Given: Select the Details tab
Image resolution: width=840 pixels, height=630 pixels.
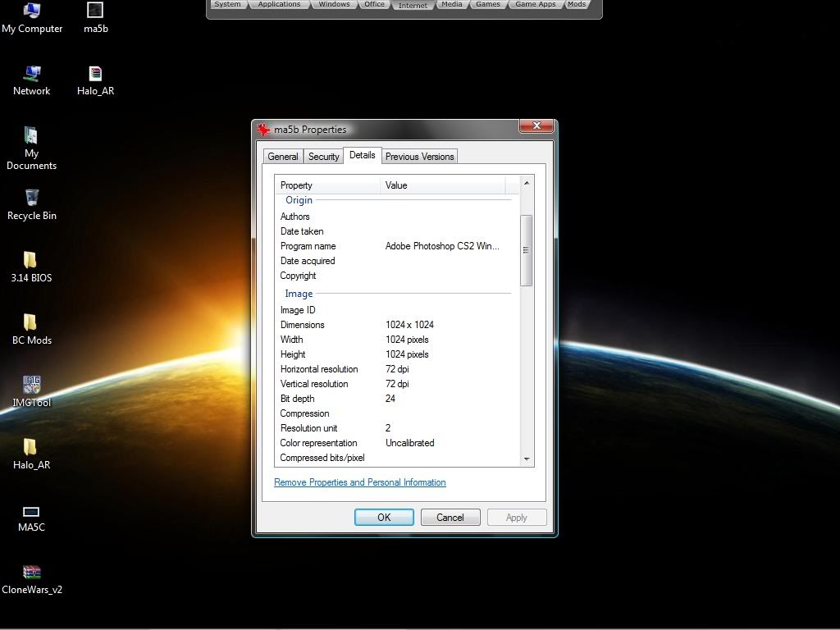Looking at the screenshot, I should pos(362,155).
